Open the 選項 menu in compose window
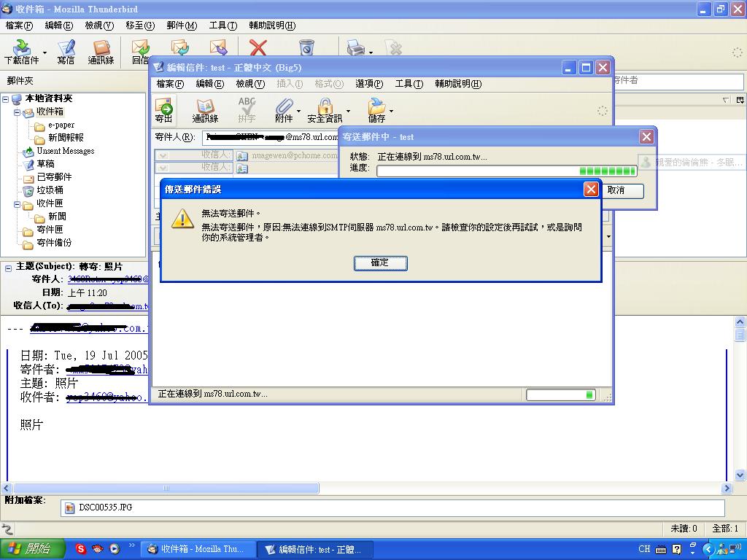 click(368, 84)
